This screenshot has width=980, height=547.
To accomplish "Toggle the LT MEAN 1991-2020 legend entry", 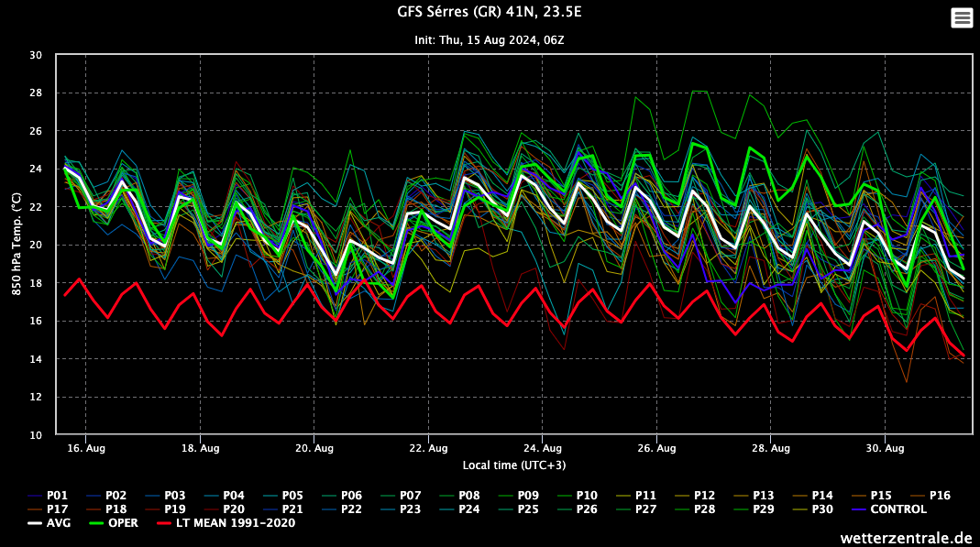I will [226, 522].
